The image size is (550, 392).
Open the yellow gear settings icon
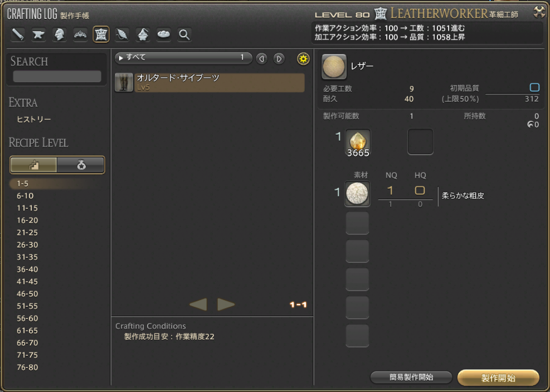(303, 58)
